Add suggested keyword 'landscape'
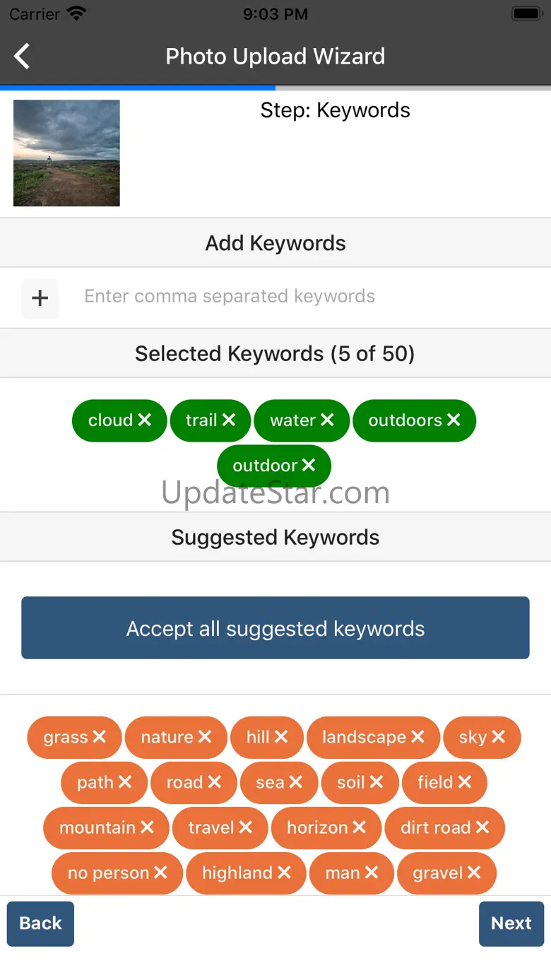Screen dimensions: 551x980 point(363,737)
